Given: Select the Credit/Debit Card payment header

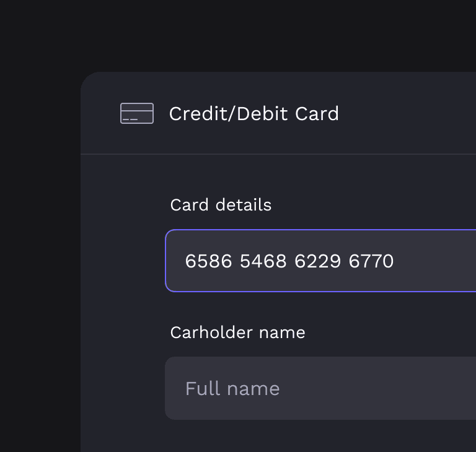Looking at the screenshot, I should [x=278, y=113].
